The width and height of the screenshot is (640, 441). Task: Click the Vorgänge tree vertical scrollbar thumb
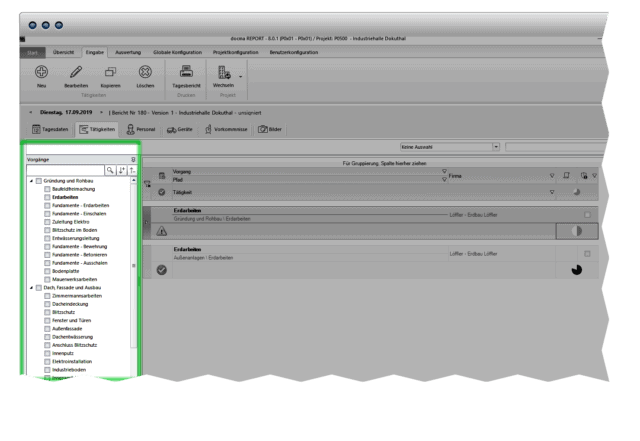point(133,266)
